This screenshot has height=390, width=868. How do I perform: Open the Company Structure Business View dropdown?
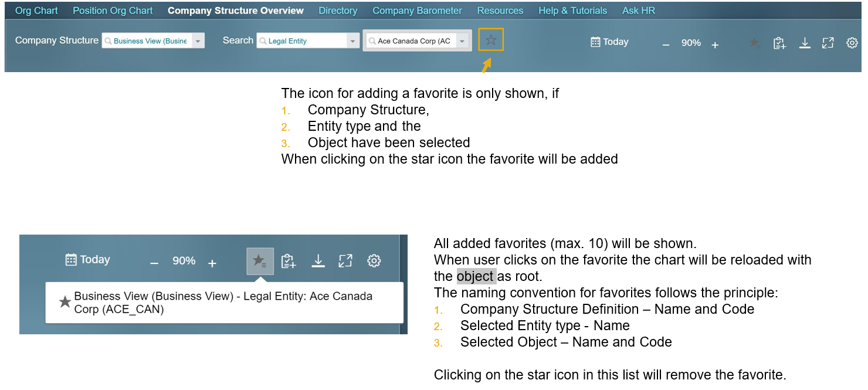pos(198,41)
